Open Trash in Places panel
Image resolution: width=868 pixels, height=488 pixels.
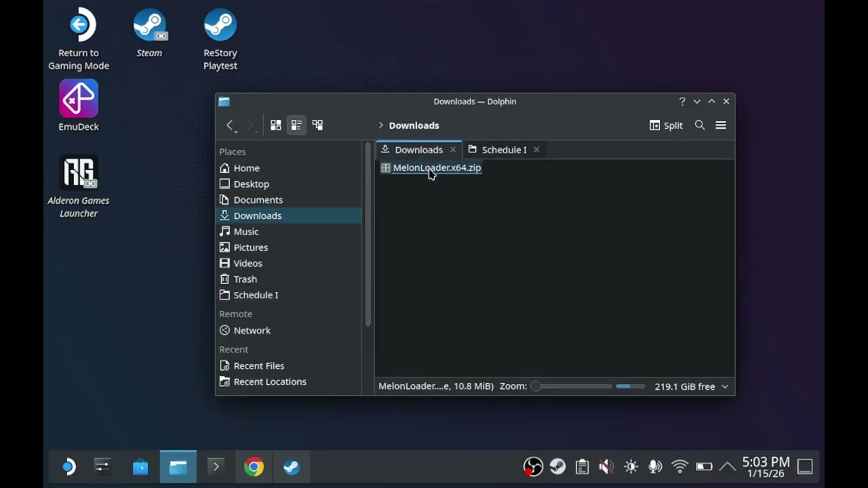click(289, 279)
